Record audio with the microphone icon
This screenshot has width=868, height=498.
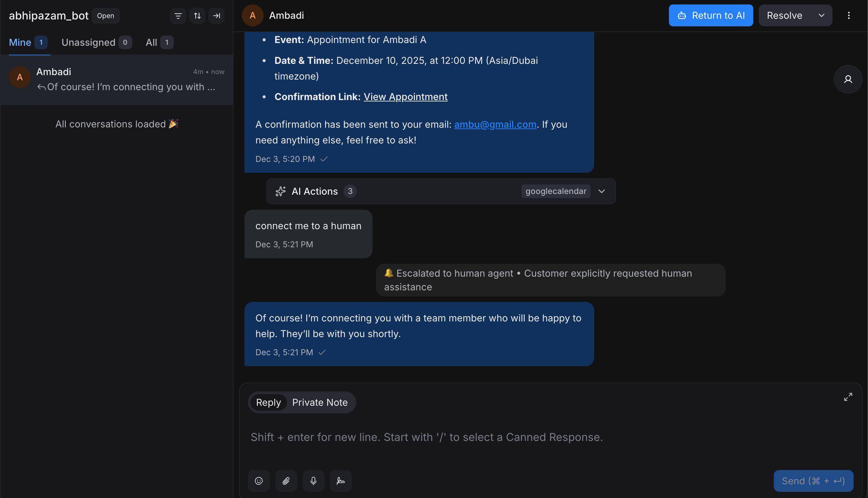click(x=313, y=481)
